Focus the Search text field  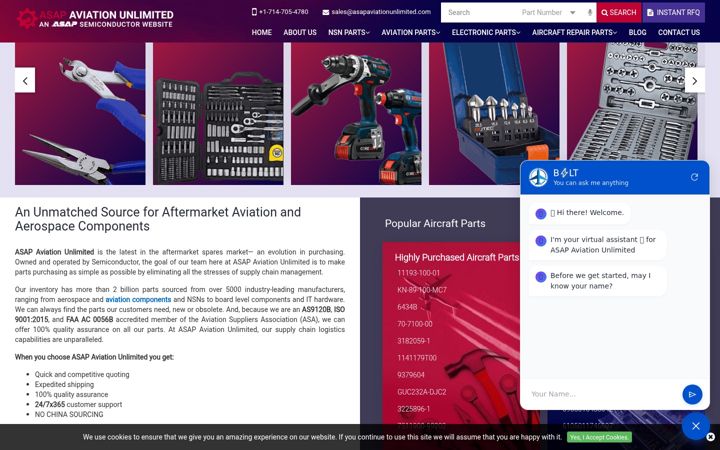click(480, 12)
